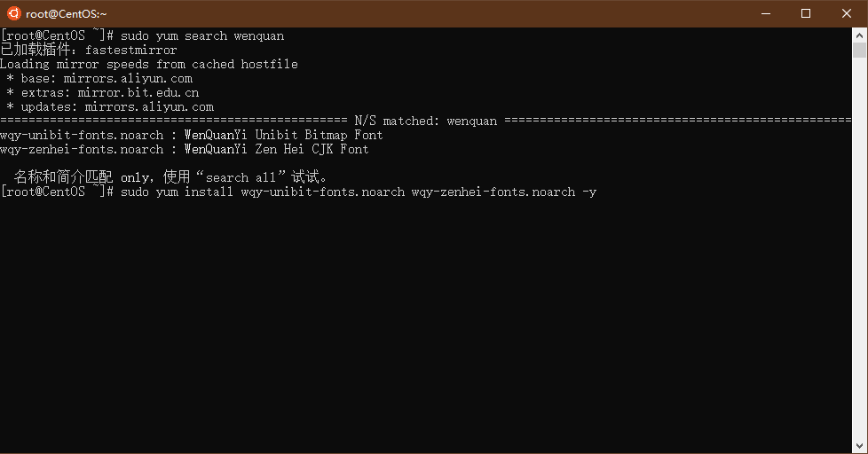Close the root@CentOS terminal window
This screenshot has width=868, height=454.
847,13
